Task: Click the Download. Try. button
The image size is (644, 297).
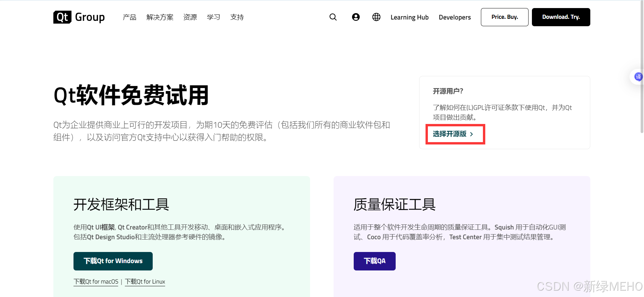Action: tap(561, 17)
